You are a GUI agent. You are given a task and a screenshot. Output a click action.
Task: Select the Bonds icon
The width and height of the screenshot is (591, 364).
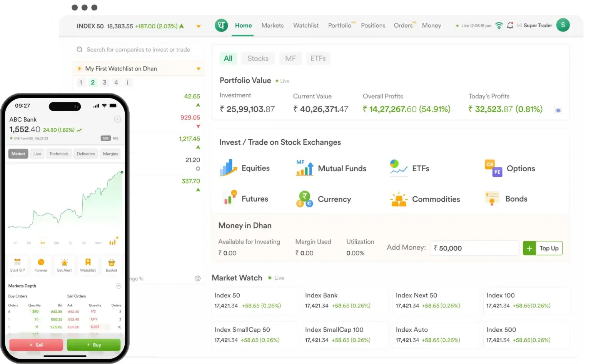[x=491, y=199]
